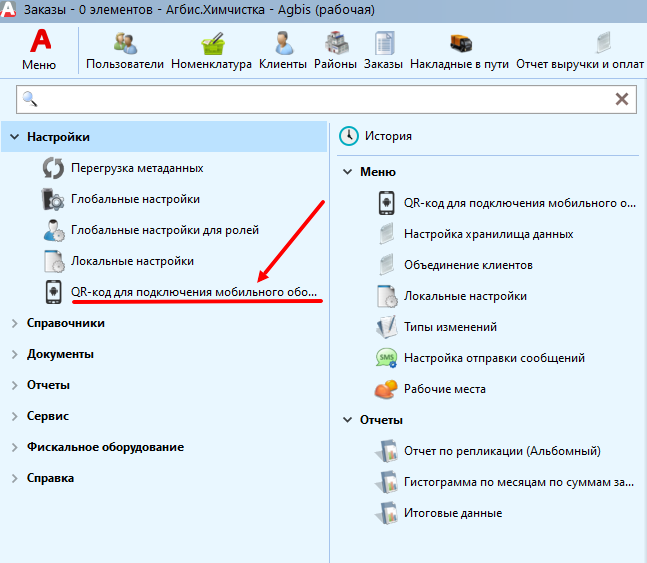This screenshot has height=563, width=647.
Task: Click the Глобальные настройки для ролей icon
Action: pyautogui.click(x=54, y=230)
